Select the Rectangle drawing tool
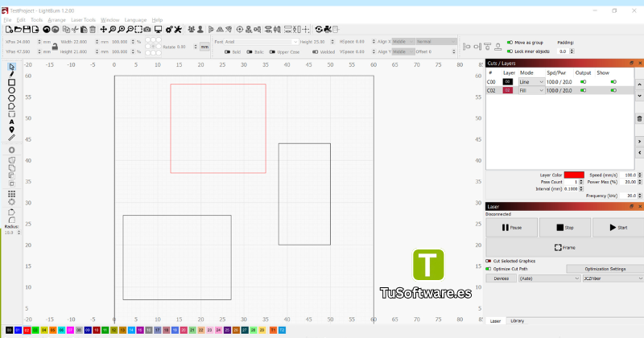This screenshot has height=338, width=644. 11,83
